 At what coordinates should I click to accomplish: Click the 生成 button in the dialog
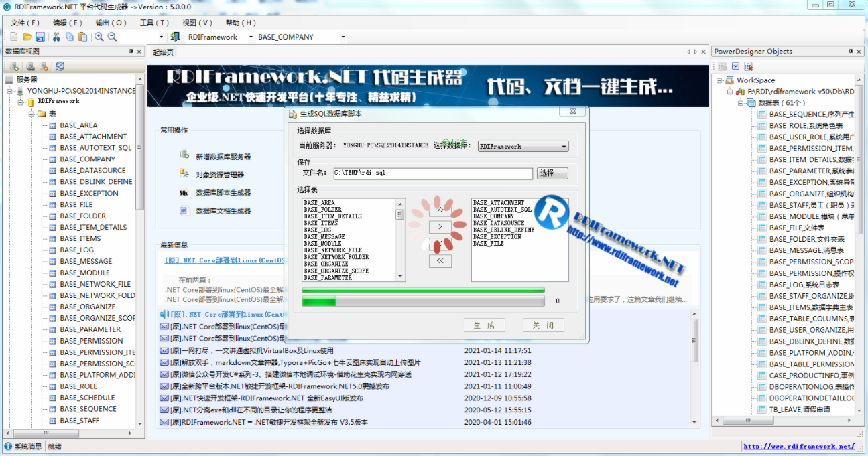pos(484,325)
